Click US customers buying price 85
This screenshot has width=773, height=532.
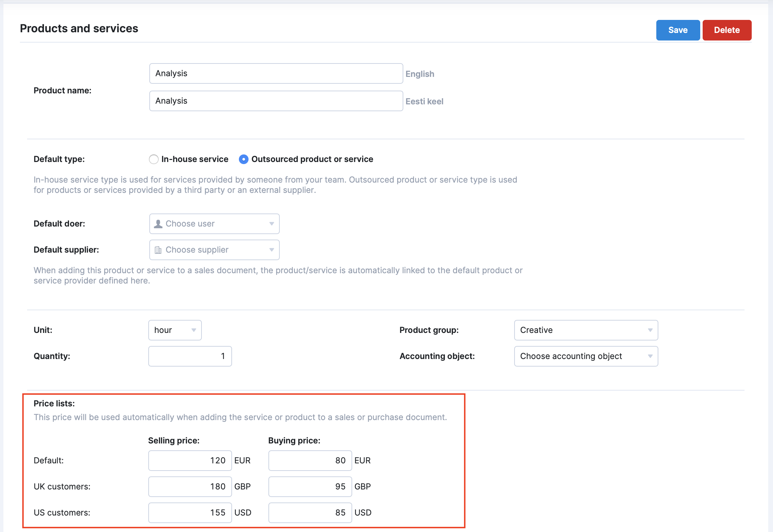(x=310, y=513)
